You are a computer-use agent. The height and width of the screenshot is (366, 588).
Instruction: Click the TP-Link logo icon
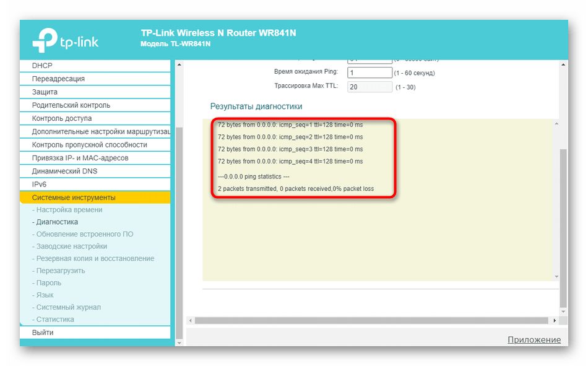pos(45,41)
